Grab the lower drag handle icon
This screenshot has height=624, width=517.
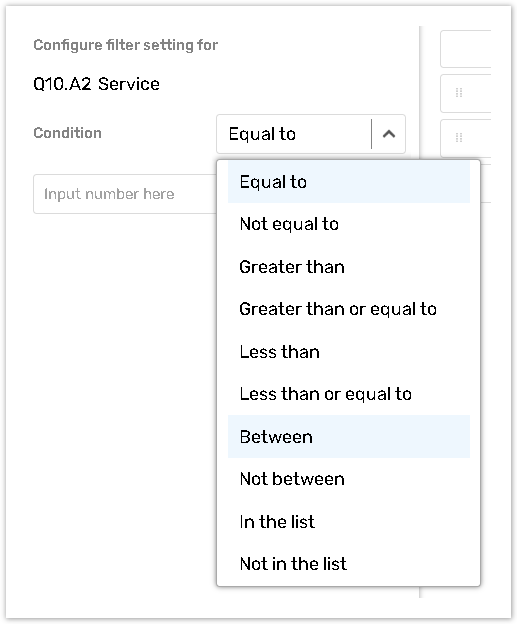(459, 138)
